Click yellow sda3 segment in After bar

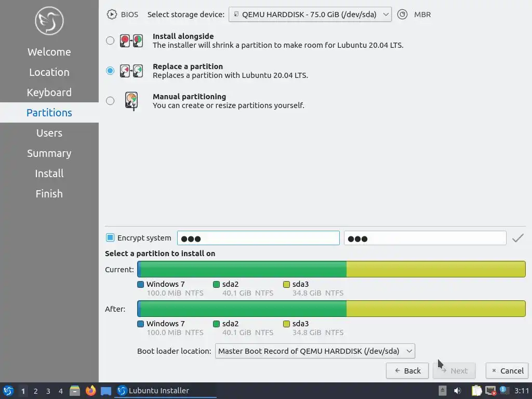(436, 309)
